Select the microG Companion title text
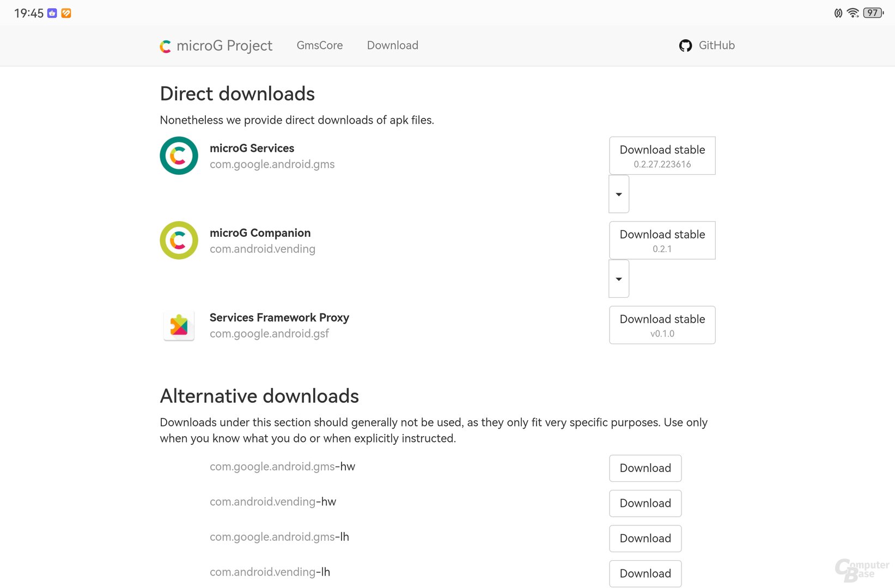Viewport: 895px width, 588px height. click(260, 233)
